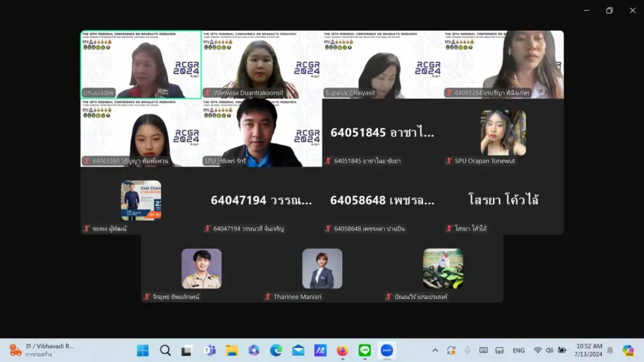This screenshot has width=644, height=362.
Task: Select the SPU man in blue shirt video
Action: tap(262, 133)
